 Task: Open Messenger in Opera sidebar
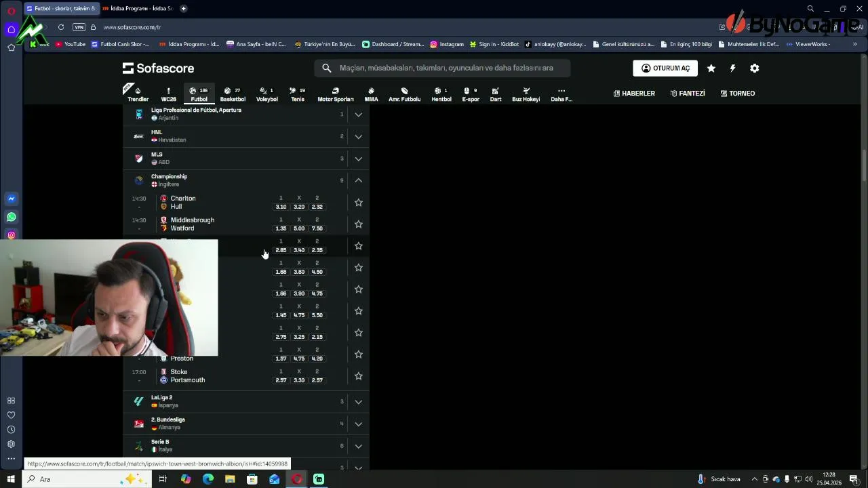pyautogui.click(x=11, y=199)
